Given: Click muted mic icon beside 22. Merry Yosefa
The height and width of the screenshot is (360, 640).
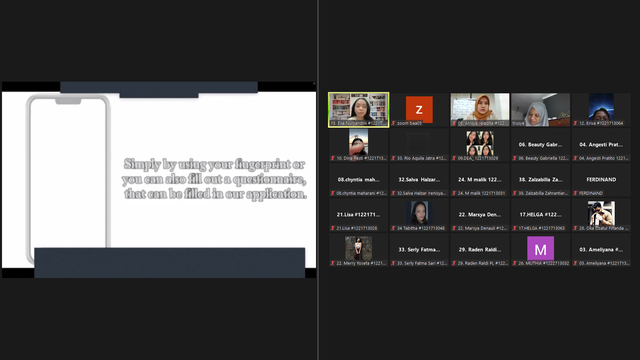Looking at the screenshot, I should pos(333,263).
